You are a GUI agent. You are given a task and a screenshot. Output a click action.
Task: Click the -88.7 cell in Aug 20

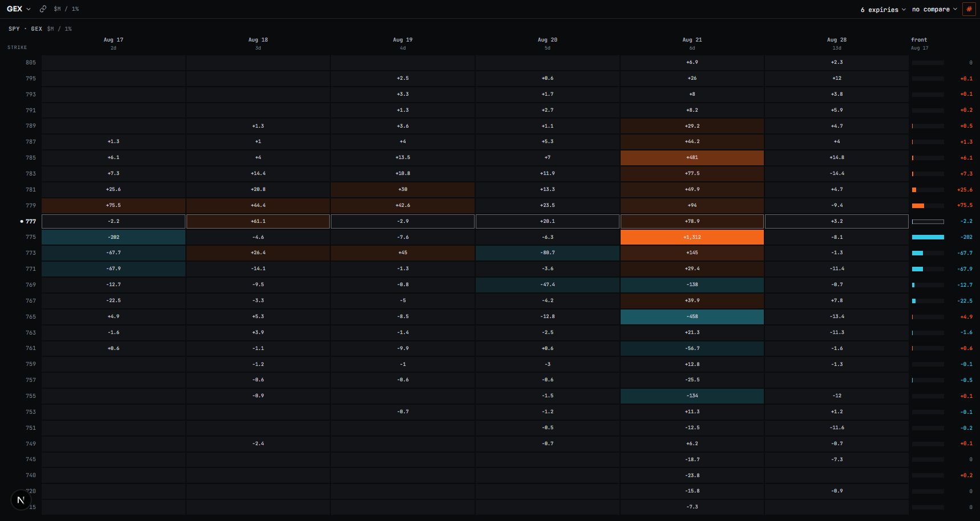coord(548,253)
